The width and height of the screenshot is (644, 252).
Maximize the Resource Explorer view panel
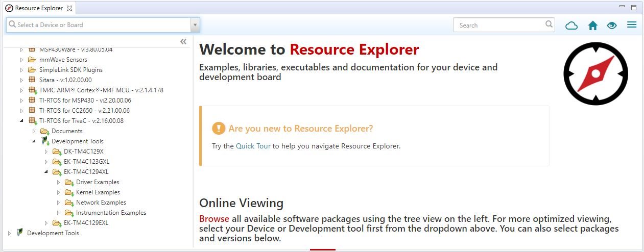click(x=634, y=7)
